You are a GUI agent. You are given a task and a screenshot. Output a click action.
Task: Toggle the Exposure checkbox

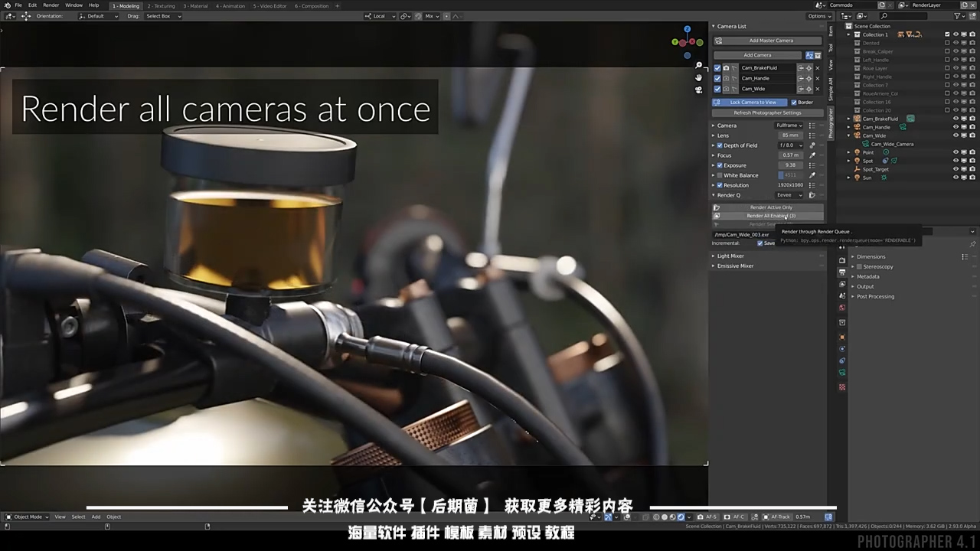point(720,165)
